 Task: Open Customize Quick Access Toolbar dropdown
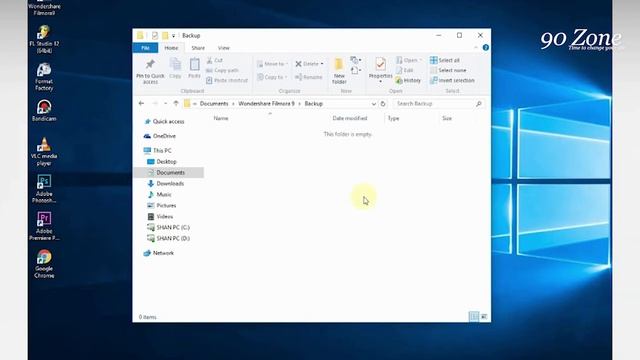point(173,36)
